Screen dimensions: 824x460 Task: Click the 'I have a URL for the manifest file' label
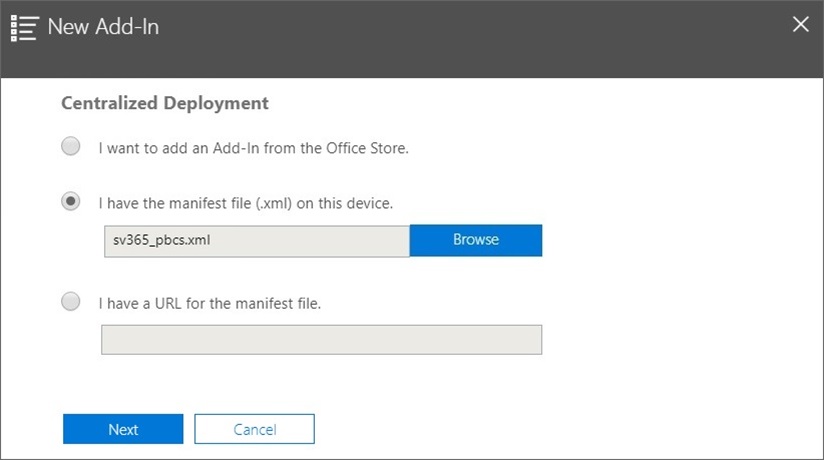(x=209, y=302)
